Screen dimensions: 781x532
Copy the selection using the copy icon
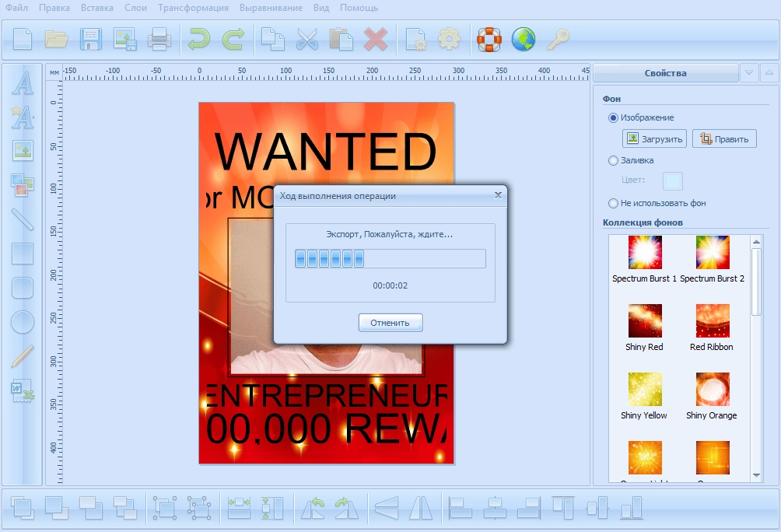tap(273, 40)
